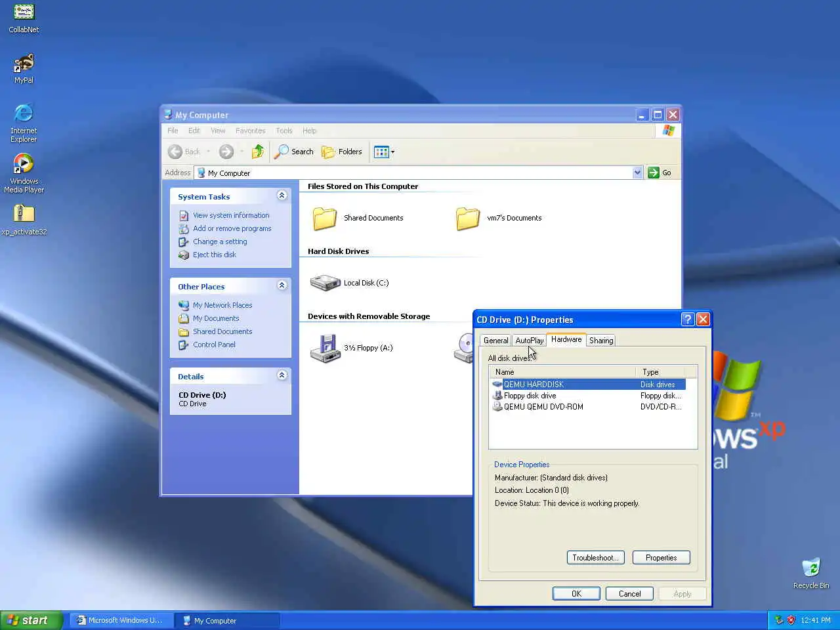Open My Documents link in Other Places

(x=216, y=318)
